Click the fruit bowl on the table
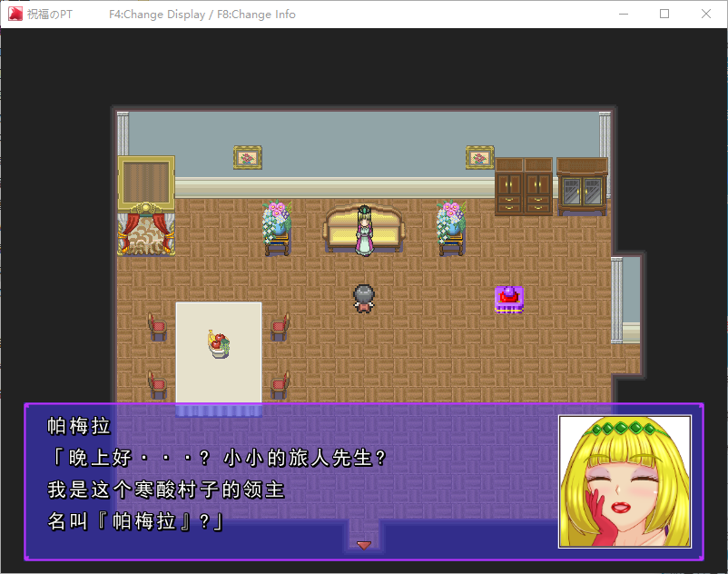Viewport: 728px width, 574px height. pos(218,344)
